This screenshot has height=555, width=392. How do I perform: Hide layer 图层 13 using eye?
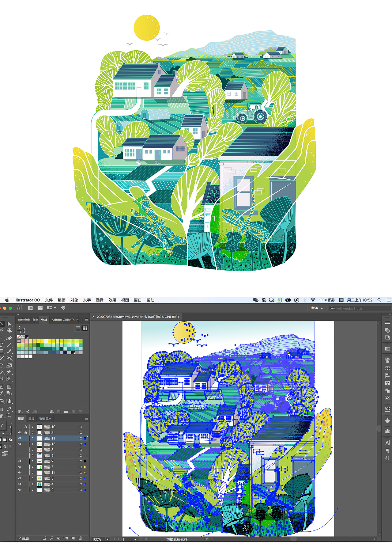click(x=20, y=444)
